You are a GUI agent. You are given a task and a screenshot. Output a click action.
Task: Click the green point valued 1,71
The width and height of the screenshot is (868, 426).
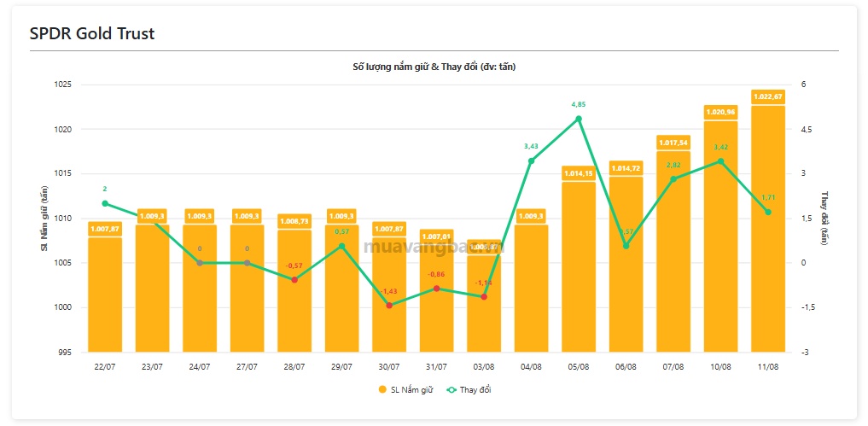pyautogui.click(x=768, y=213)
